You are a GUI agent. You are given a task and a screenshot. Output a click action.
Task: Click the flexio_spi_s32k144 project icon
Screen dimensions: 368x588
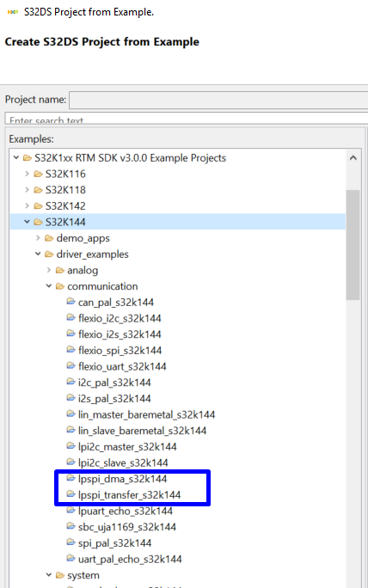pyautogui.click(x=71, y=350)
